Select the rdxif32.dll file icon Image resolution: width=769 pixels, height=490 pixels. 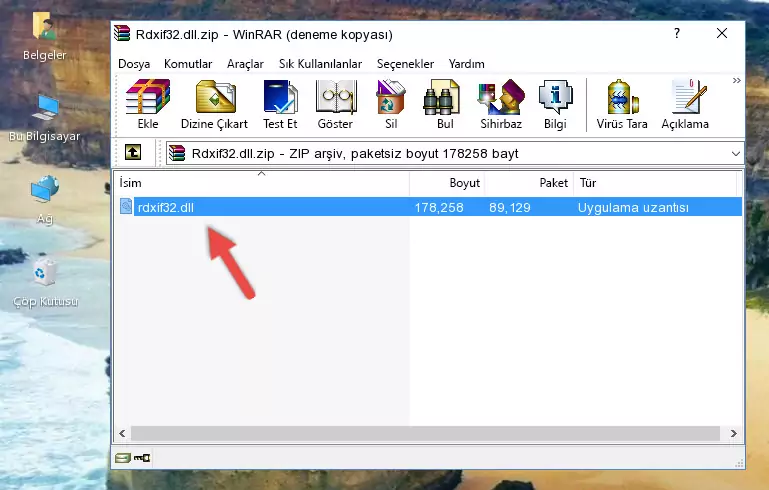pos(126,206)
